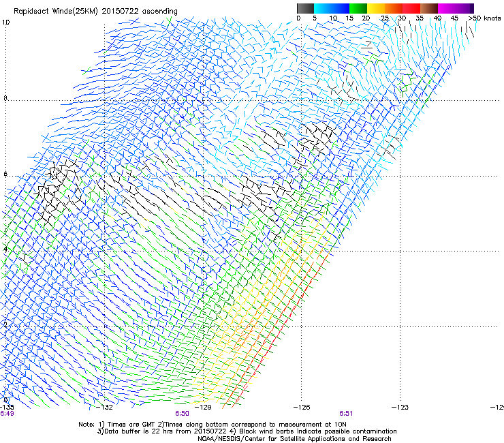The width and height of the screenshot is (504, 443).
Task: Click the 'Rapidsact Winds(25KM) 20150722 ascending' title
Action: coord(95,12)
